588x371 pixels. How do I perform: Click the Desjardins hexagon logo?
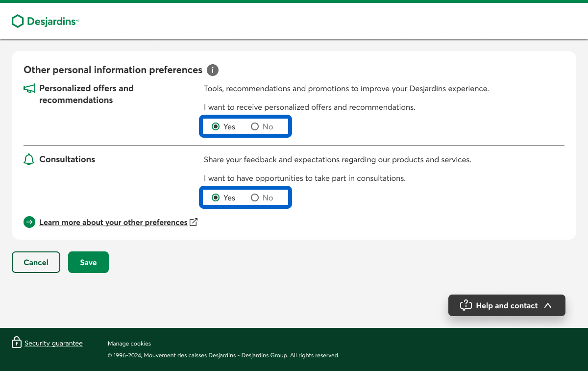(18, 21)
